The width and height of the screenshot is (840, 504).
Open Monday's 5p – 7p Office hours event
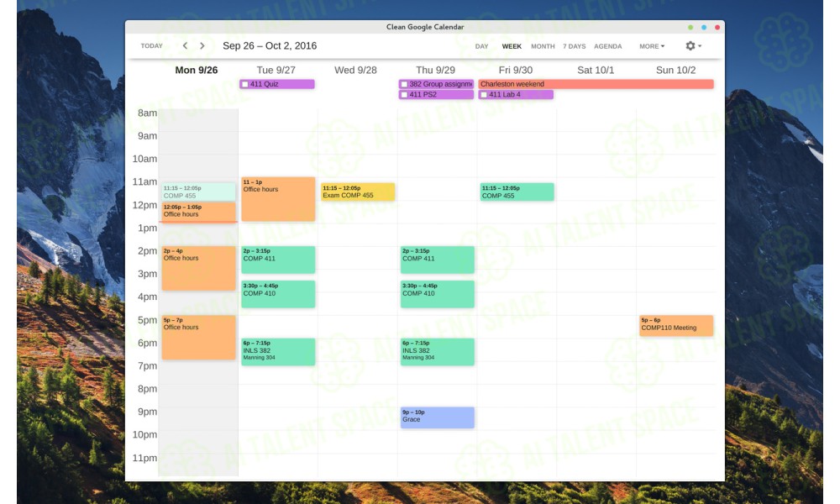click(x=199, y=337)
